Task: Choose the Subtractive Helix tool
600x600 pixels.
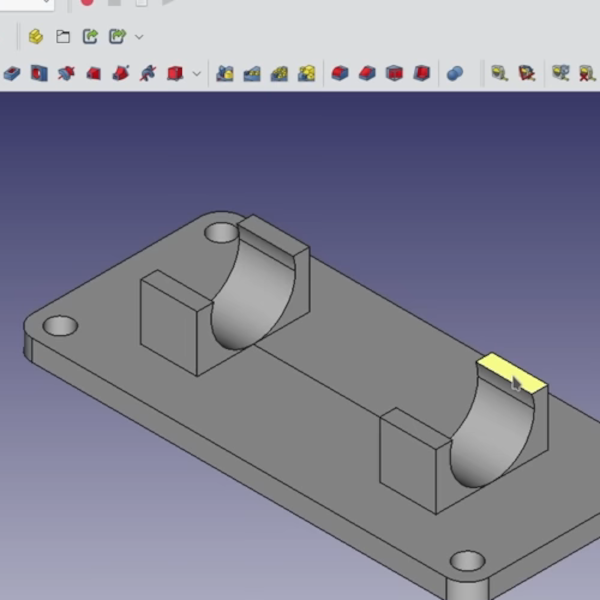Action: pos(148,73)
